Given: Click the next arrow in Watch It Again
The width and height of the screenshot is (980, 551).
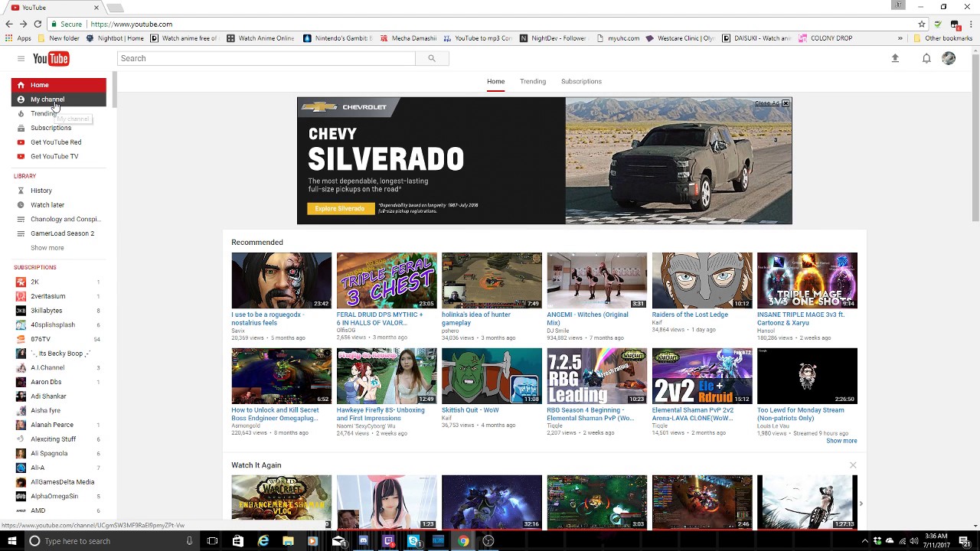Looking at the screenshot, I should pos(861,504).
